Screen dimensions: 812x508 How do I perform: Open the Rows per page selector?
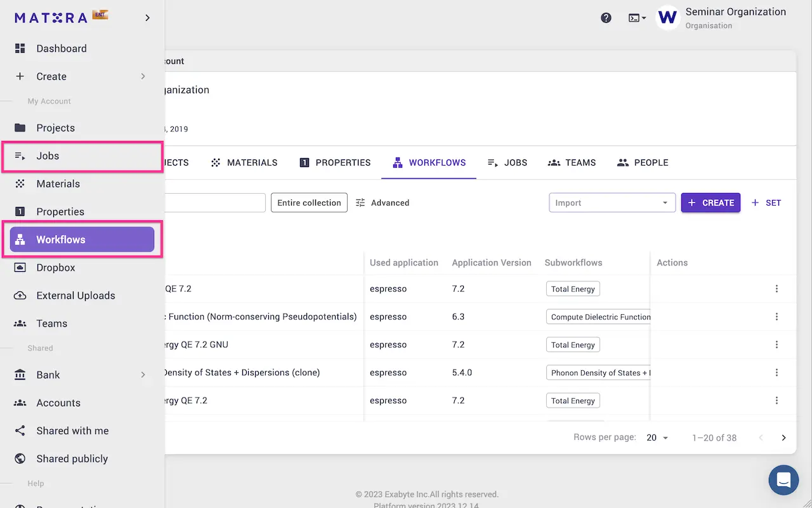(657, 438)
